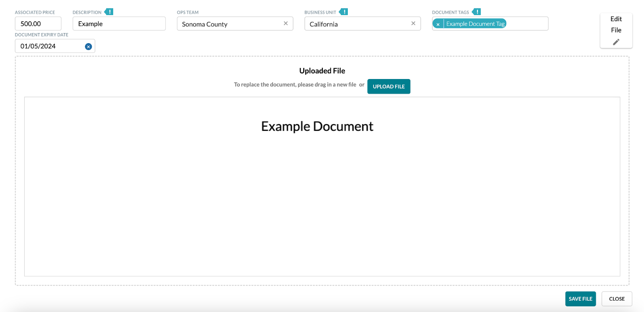The height and width of the screenshot is (312, 644).
Task: Open the Ops Team dropdown
Action: tap(235, 24)
